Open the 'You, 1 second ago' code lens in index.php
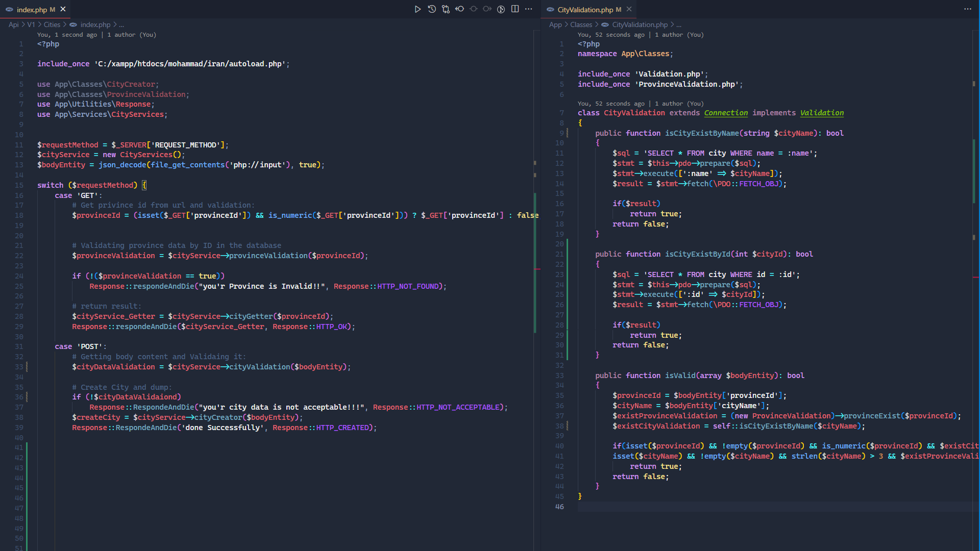The height and width of the screenshot is (551, 980). coord(67,35)
